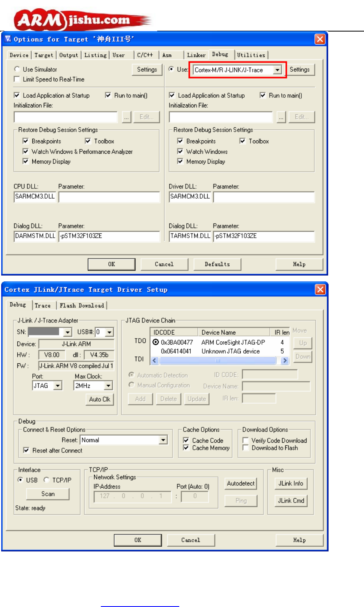
Task: Close the Options for Target dialog
Action: 320,39
